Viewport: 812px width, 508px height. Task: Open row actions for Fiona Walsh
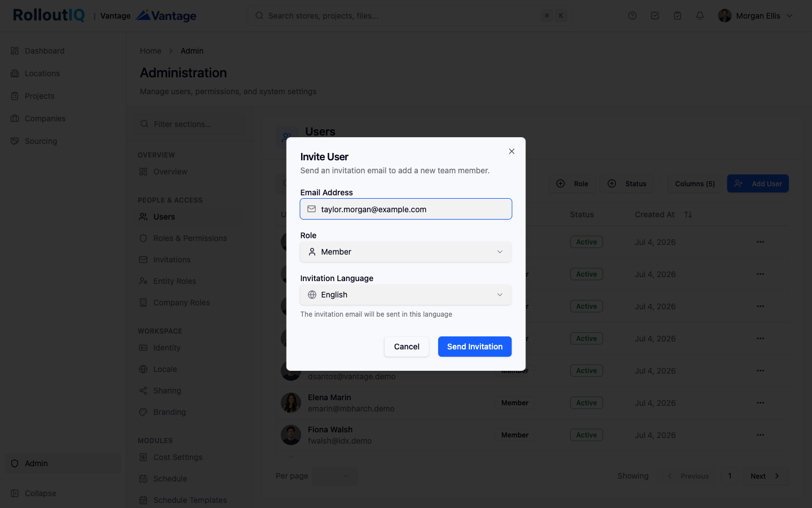(x=760, y=435)
